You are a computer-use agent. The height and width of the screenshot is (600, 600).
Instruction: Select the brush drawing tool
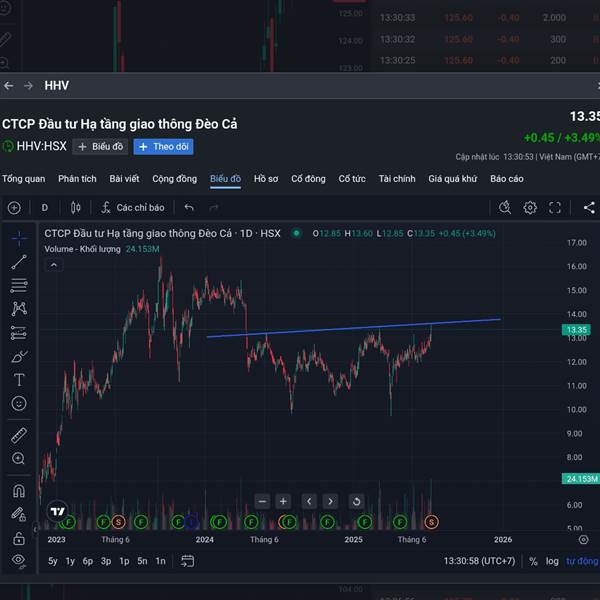pyautogui.click(x=19, y=356)
